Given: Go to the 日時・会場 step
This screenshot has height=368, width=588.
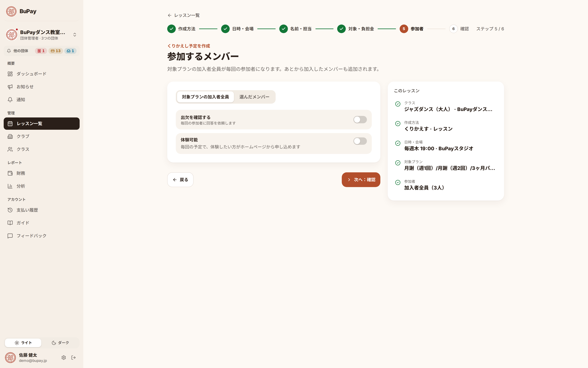Looking at the screenshot, I should (237, 29).
